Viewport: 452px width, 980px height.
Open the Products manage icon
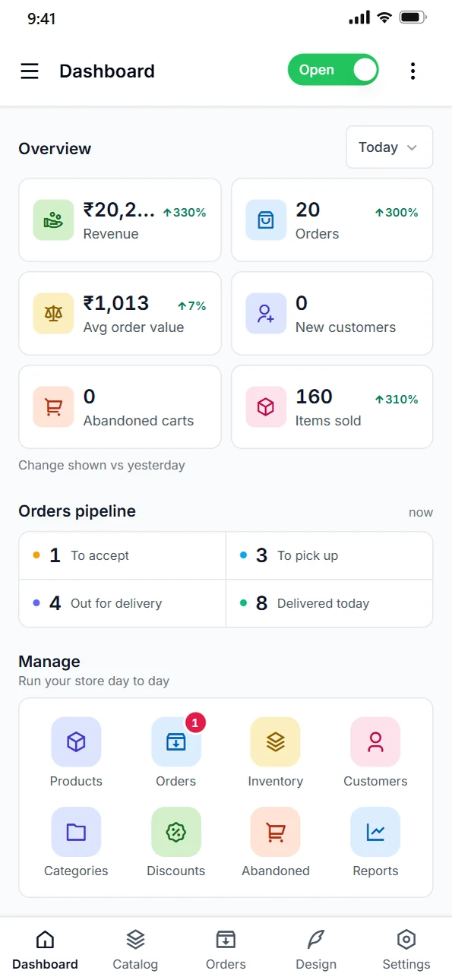coord(76,742)
